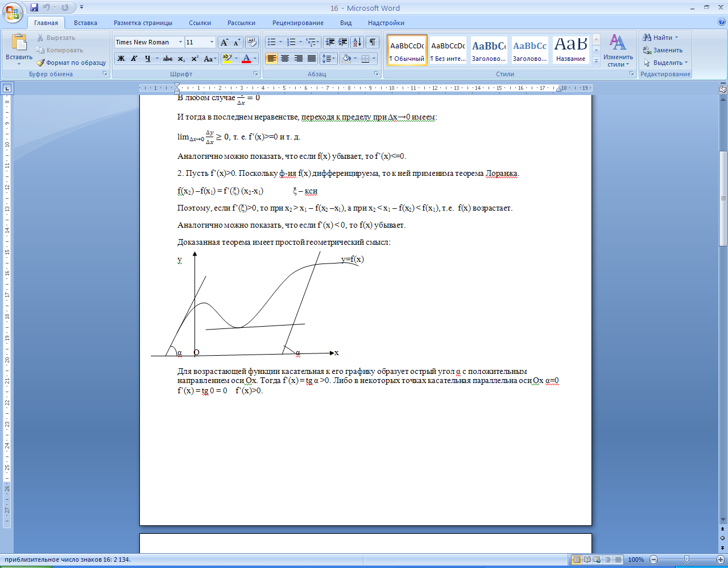Open the Рассылки ribbon tab
The width and height of the screenshot is (728, 568).
tap(241, 23)
